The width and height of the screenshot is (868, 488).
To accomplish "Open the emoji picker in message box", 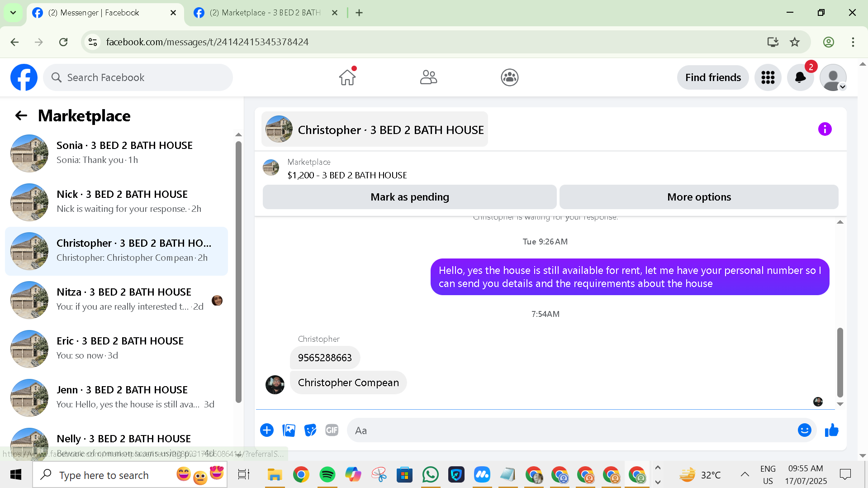I will tap(804, 430).
